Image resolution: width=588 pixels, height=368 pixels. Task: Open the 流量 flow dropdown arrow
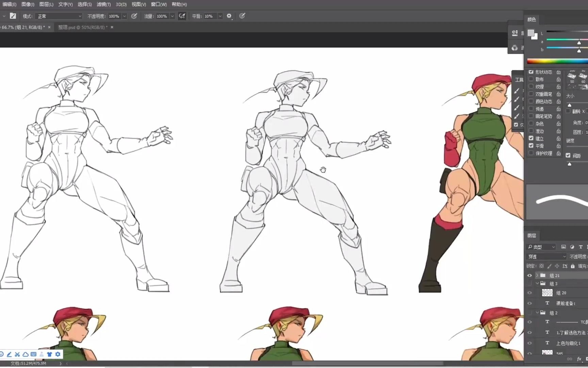coord(173,16)
